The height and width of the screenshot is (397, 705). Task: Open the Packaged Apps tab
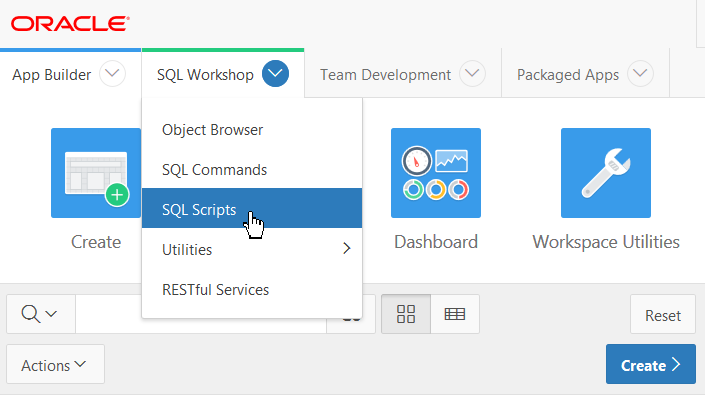(568, 75)
